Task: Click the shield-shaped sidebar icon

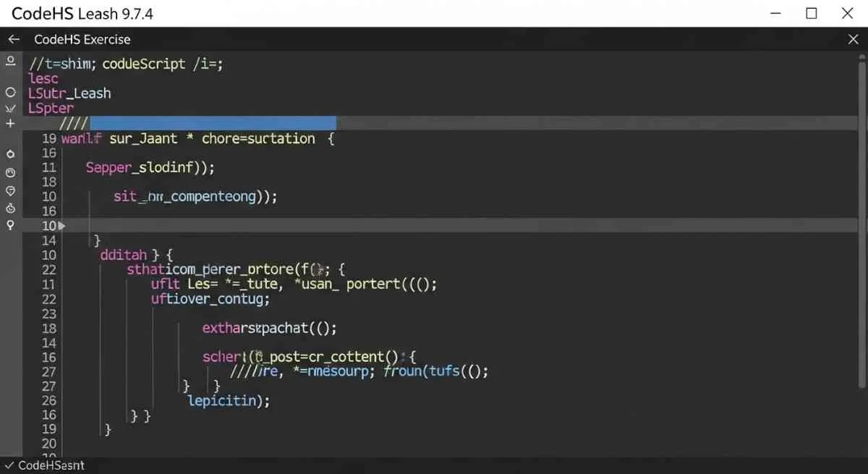Action: tap(10, 190)
